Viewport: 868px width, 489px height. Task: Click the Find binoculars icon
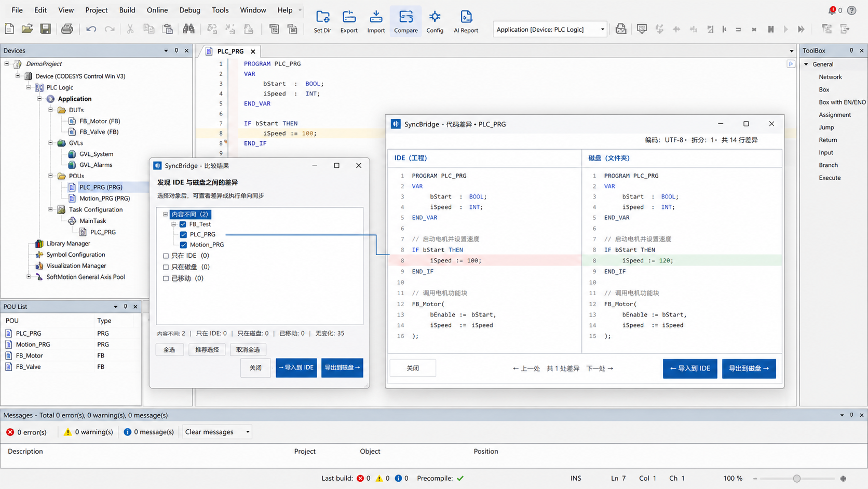coord(188,29)
